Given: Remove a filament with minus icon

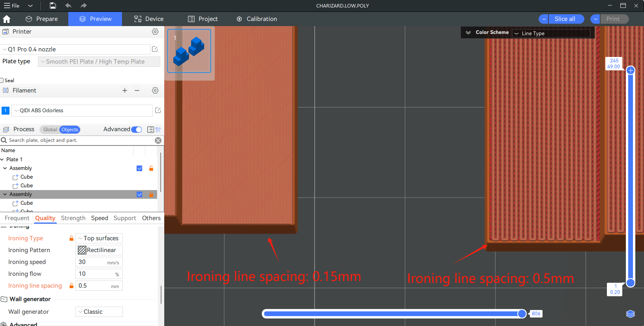Looking at the screenshot, I should coord(137,90).
